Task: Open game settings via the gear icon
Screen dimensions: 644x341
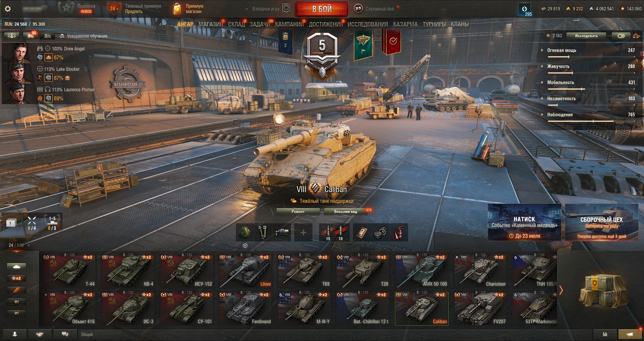Action: click(8, 9)
